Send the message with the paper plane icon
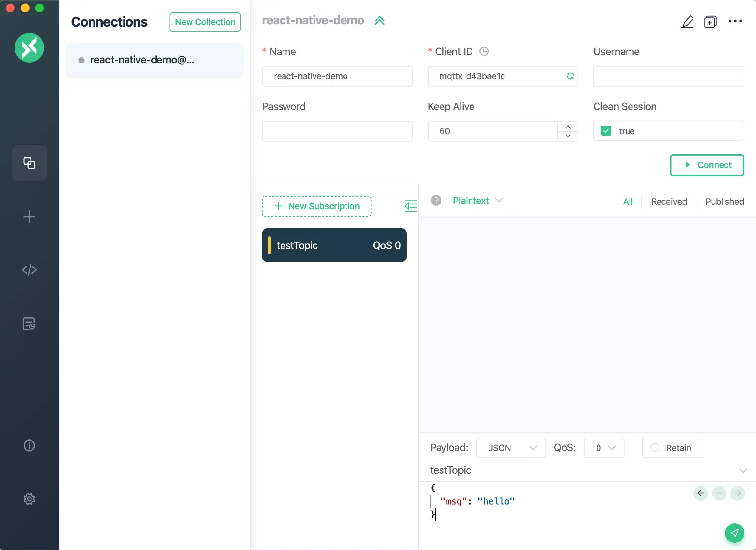Image resolution: width=756 pixels, height=550 pixels. (x=734, y=533)
